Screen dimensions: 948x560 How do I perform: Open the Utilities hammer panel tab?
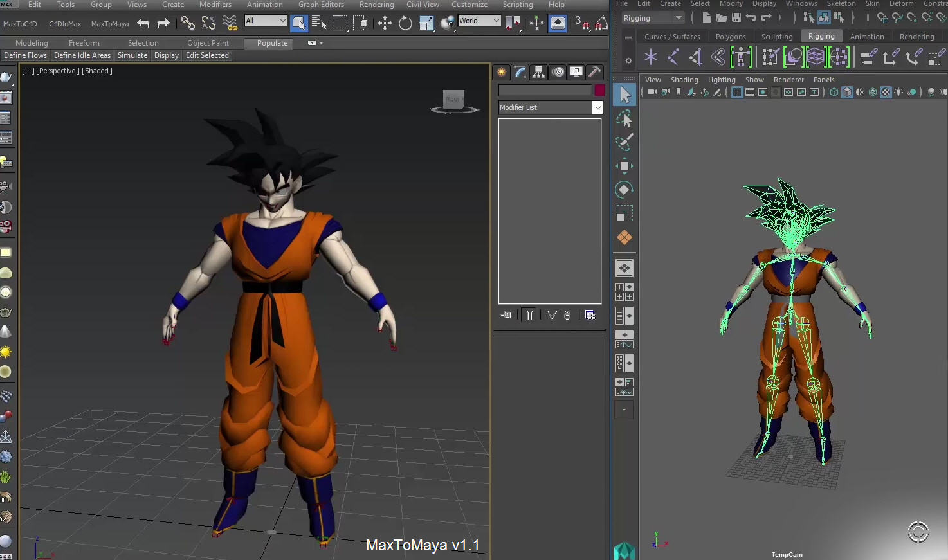click(595, 72)
